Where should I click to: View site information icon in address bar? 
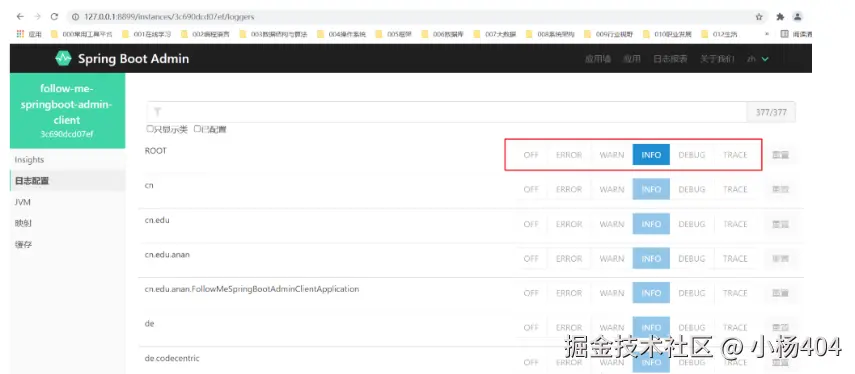point(75,17)
